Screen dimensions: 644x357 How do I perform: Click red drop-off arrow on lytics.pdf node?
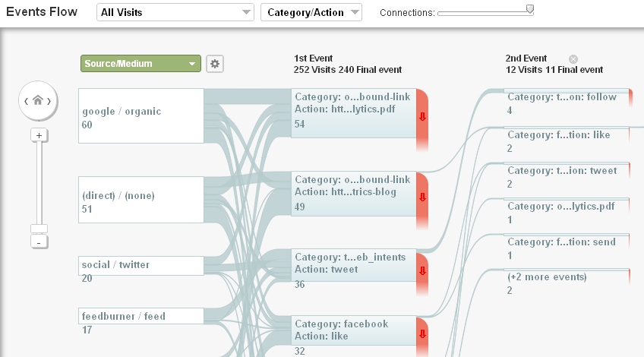(422, 116)
